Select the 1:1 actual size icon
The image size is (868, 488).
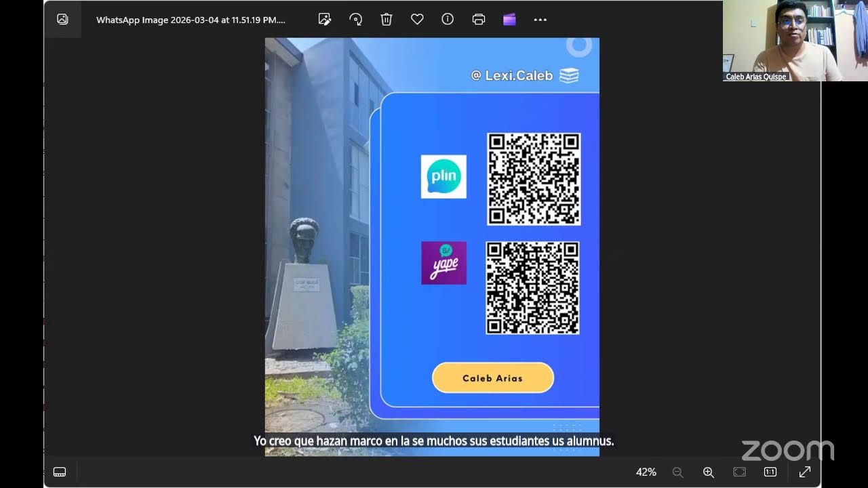coord(770,472)
